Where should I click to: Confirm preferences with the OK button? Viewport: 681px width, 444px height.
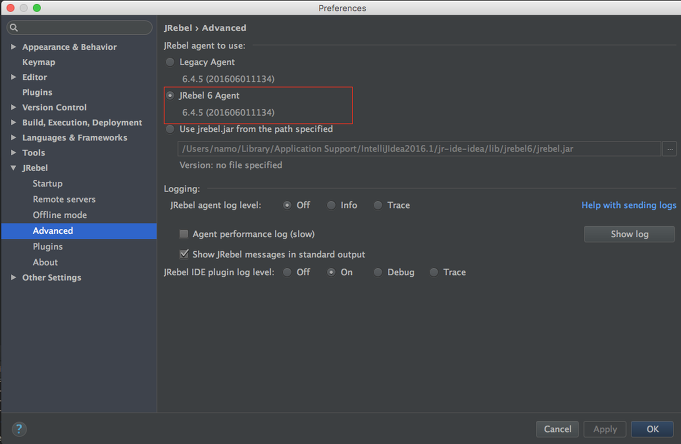point(652,429)
